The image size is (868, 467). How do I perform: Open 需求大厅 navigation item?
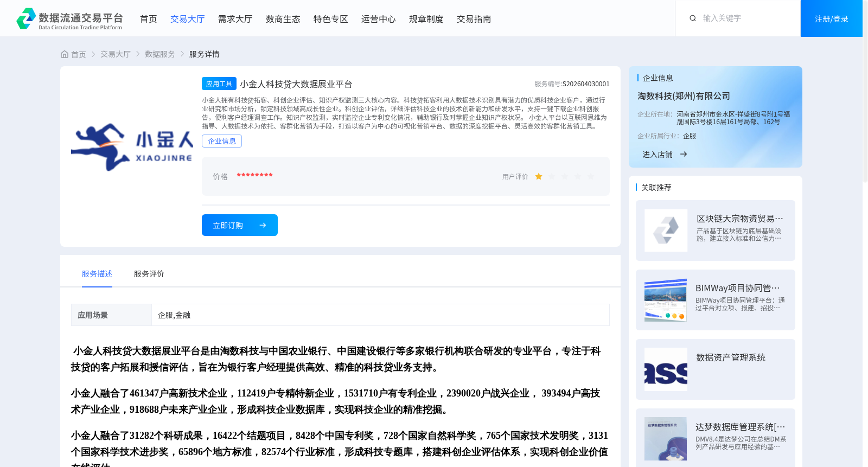click(x=235, y=19)
